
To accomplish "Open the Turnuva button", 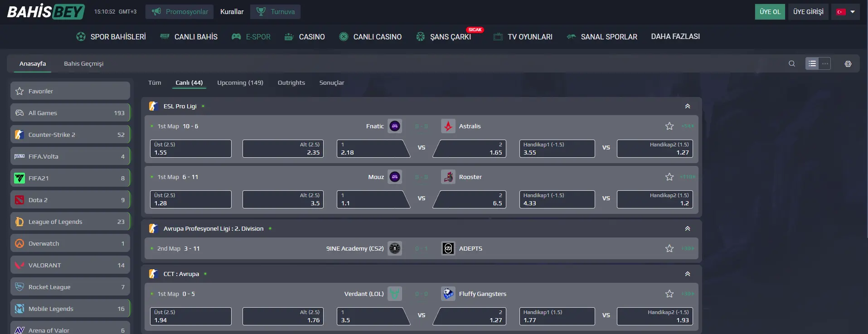I will [275, 12].
